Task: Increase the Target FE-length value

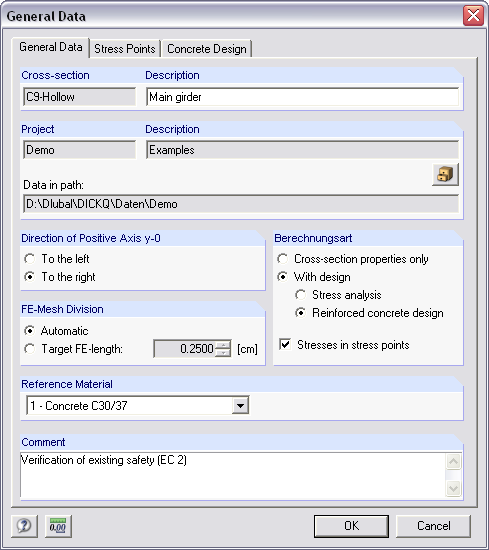Action: point(222,345)
